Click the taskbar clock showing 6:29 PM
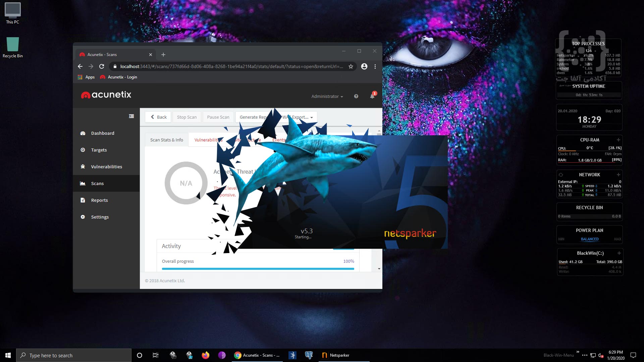 tap(616, 355)
